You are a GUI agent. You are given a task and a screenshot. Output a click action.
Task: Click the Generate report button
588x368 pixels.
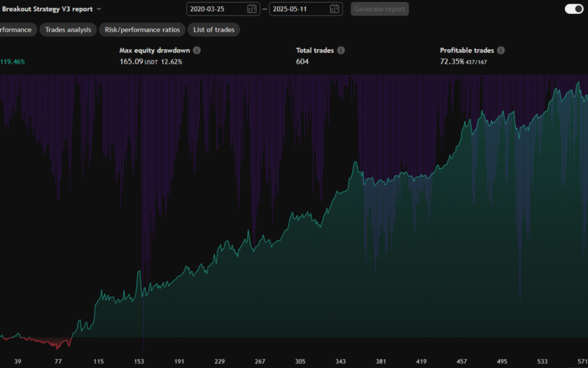(379, 9)
